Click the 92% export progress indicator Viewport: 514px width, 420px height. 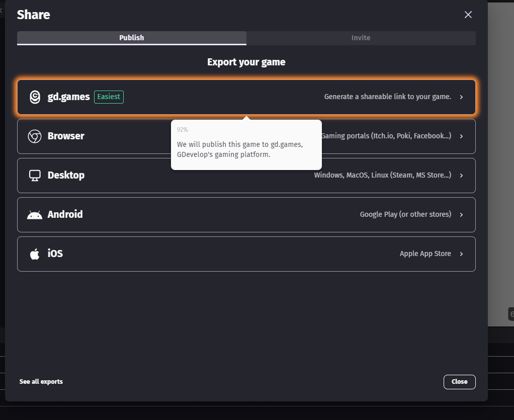pos(182,130)
